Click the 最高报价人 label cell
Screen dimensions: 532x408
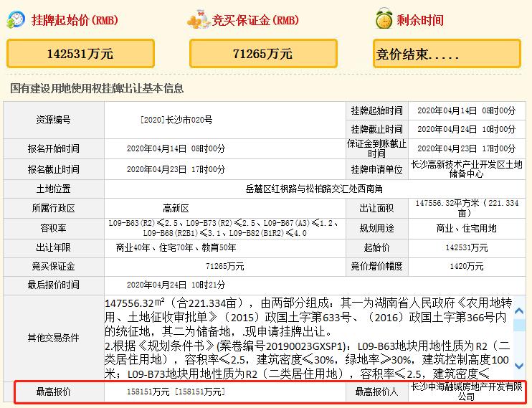click(376, 392)
